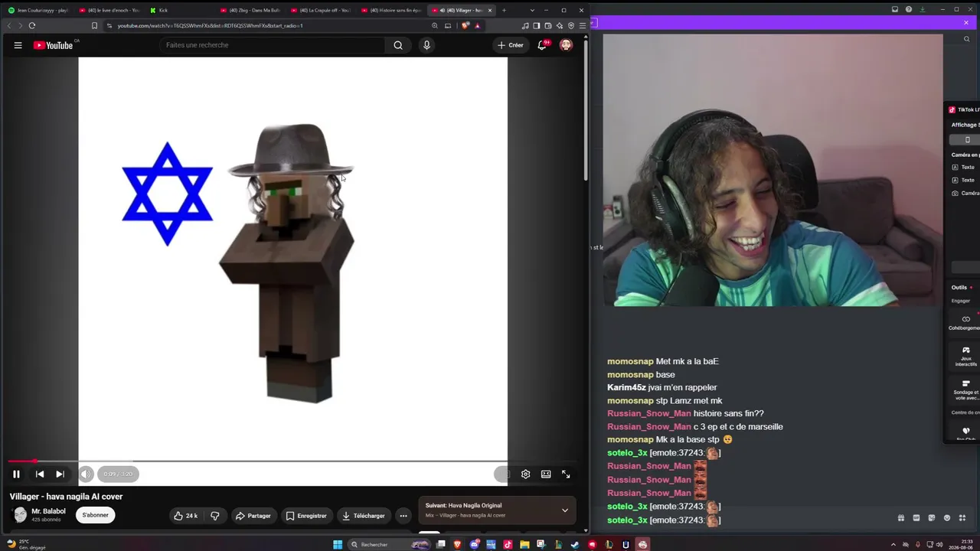Viewport: 980px width, 551px height.
Task: Switch to the Kick browser tab
Action: [x=180, y=10]
